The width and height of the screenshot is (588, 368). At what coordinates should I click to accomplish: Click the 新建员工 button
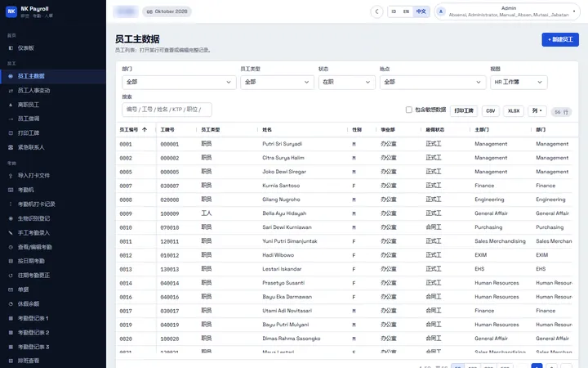(560, 39)
